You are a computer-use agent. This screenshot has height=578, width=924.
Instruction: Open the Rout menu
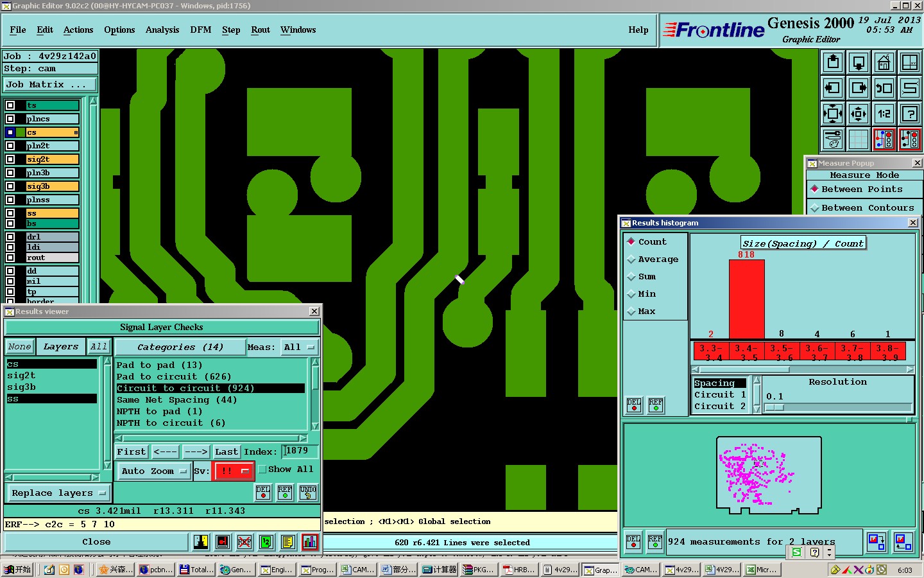(261, 30)
